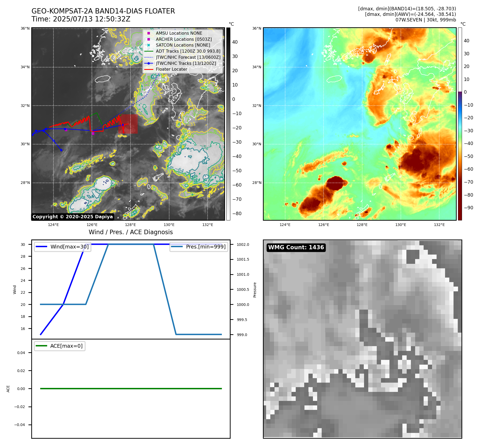This screenshot has width=480, height=448.
Task: Click the red shaded floater box on the infrared map
Action: (128, 124)
